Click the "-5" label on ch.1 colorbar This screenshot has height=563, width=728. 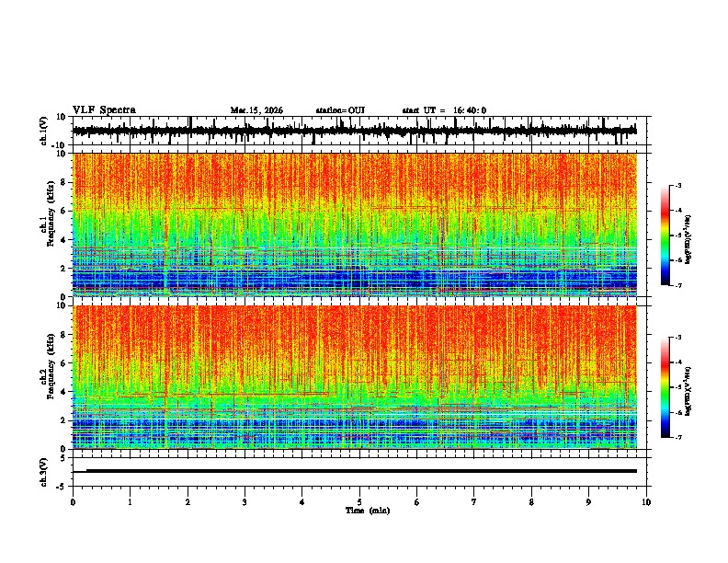(677, 236)
